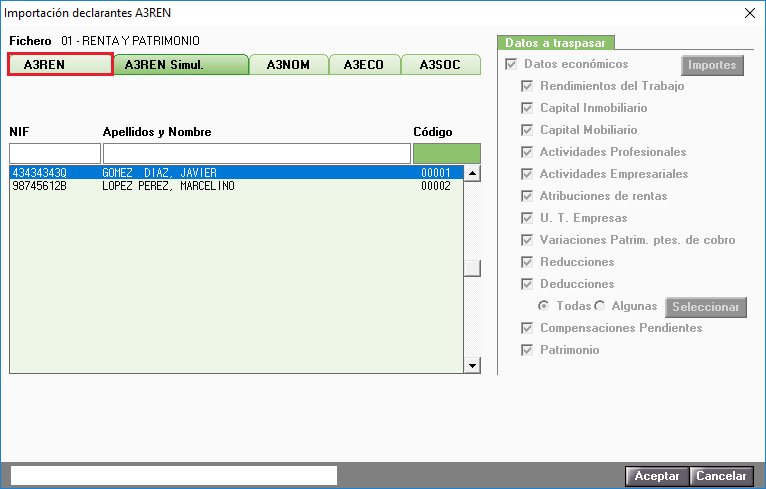Toggle Actividades Empresariales checkbox

tap(527, 174)
